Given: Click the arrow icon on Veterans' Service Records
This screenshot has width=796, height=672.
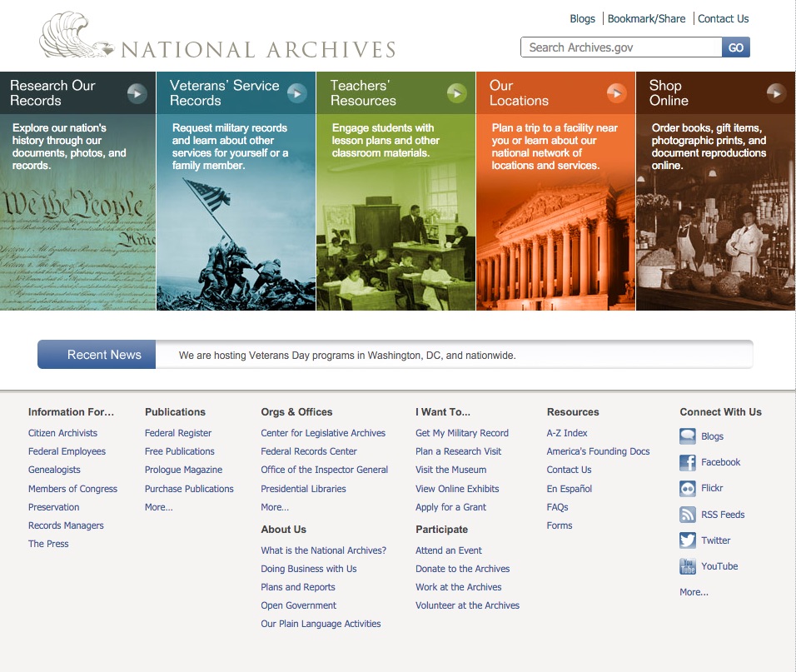Looking at the screenshot, I should [296, 93].
